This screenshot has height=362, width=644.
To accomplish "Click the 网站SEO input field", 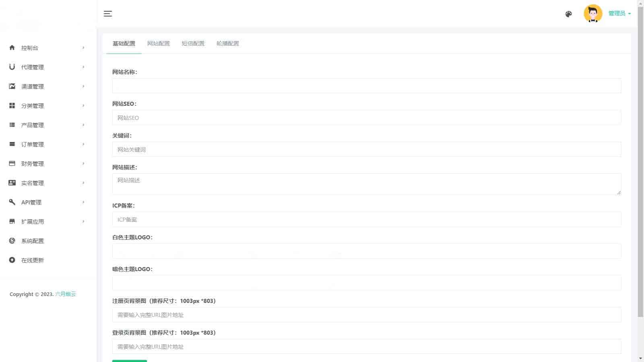I will click(366, 118).
